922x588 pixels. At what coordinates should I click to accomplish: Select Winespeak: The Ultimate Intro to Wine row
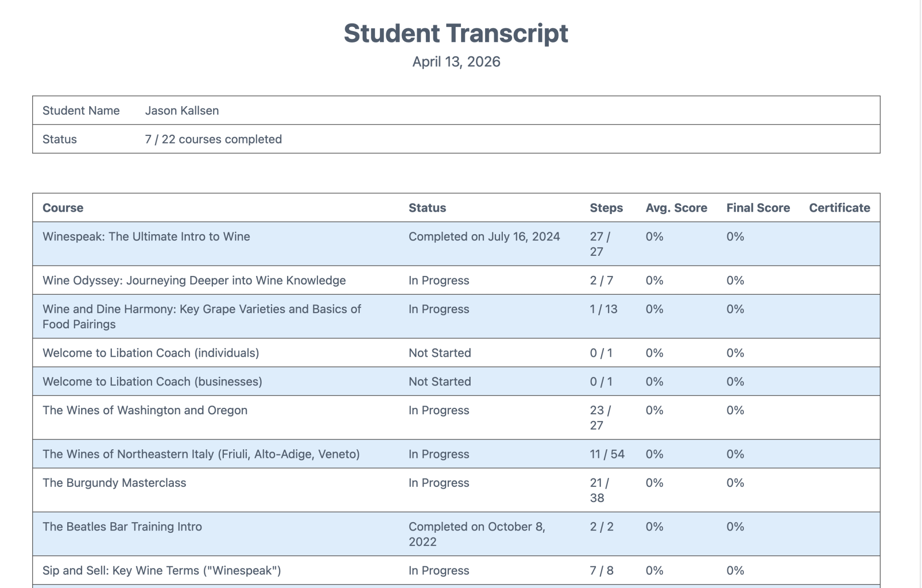(x=456, y=244)
